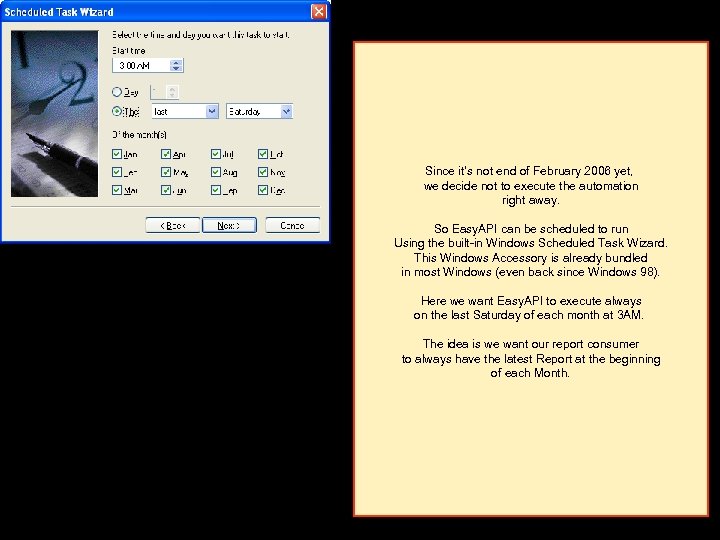Click the clock and pen wizard image
This screenshot has width=720, height=540.
(x=55, y=113)
